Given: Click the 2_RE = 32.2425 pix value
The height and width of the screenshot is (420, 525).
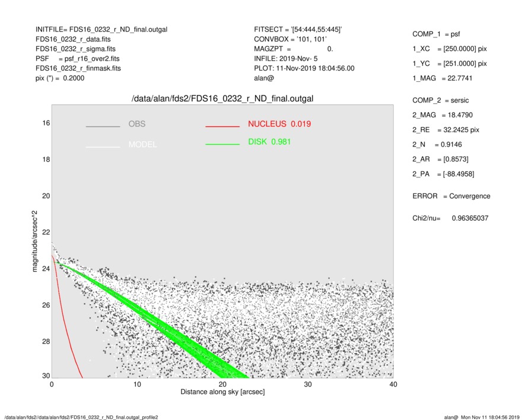Looking at the screenshot, I should (x=446, y=130).
